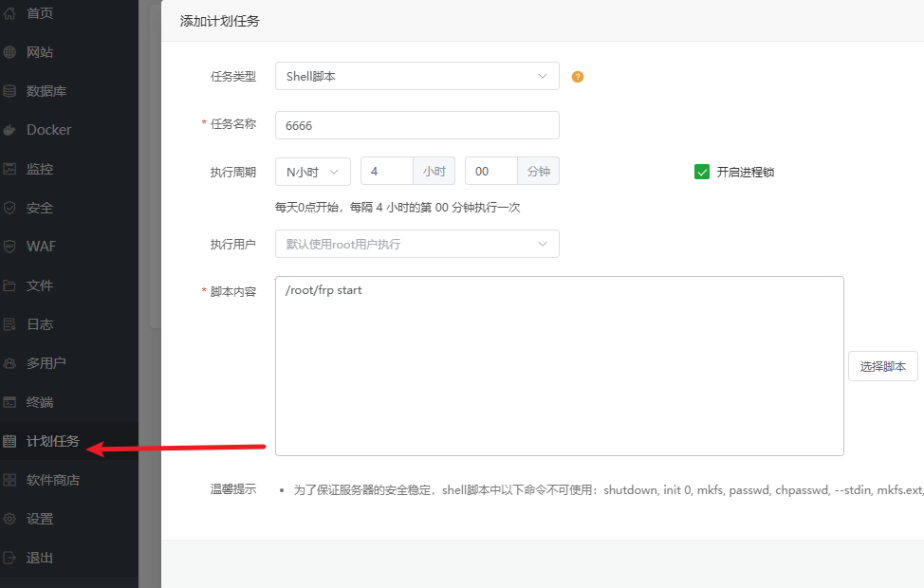924x588 pixels.
Task: Click the 任务名称 field containing 6666
Action: click(x=416, y=125)
